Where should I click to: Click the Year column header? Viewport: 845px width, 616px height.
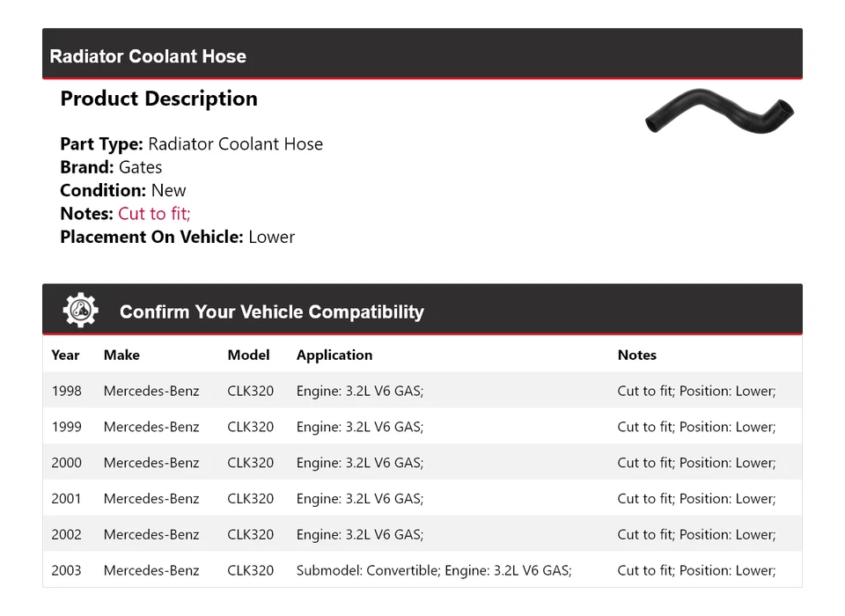(x=65, y=356)
